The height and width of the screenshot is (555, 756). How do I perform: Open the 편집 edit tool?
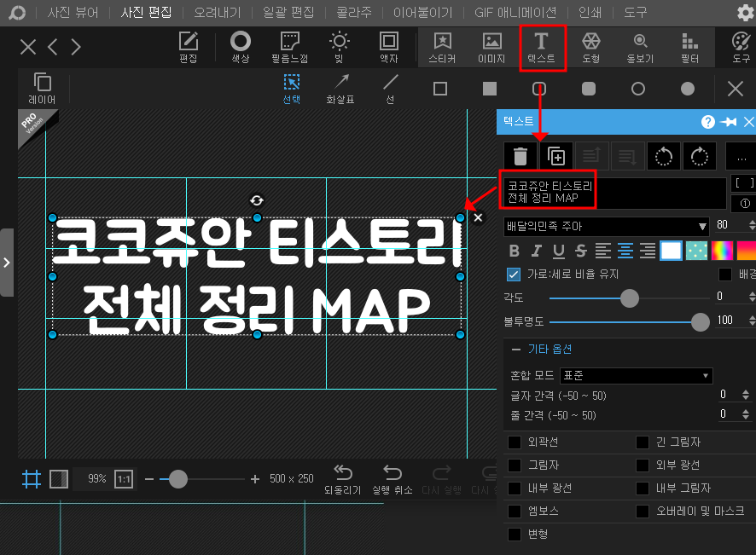(x=188, y=47)
